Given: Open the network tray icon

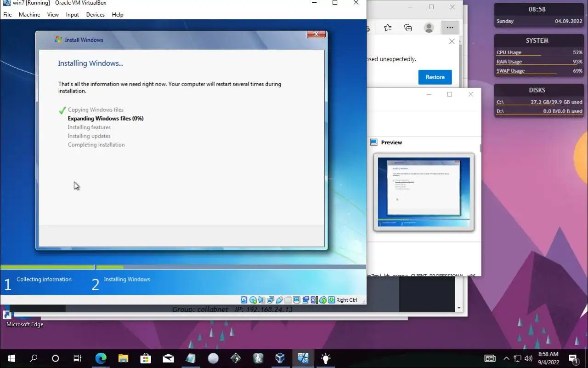Looking at the screenshot, I should click(517, 358).
